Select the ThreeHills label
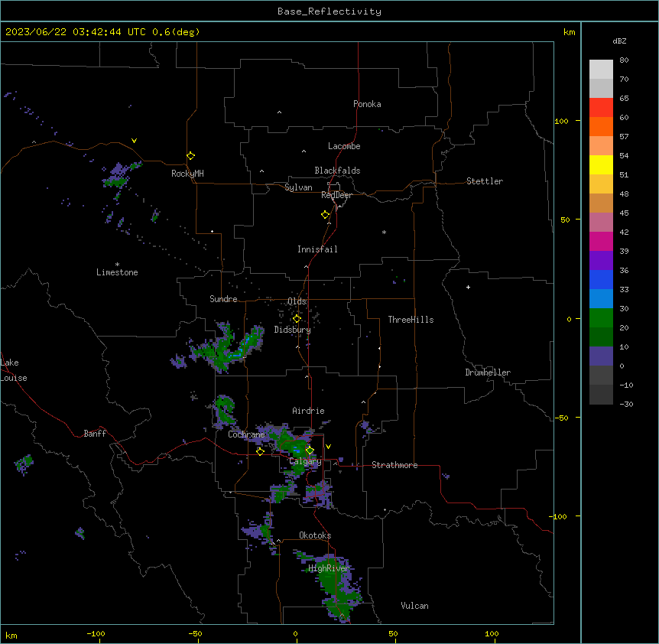The image size is (659, 644). (x=411, y=320)
